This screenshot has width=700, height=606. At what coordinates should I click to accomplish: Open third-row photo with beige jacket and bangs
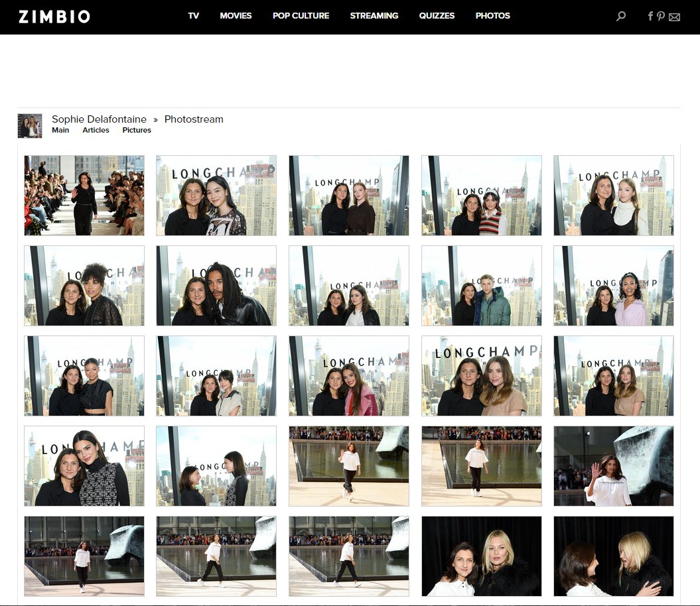pos(216,376)
